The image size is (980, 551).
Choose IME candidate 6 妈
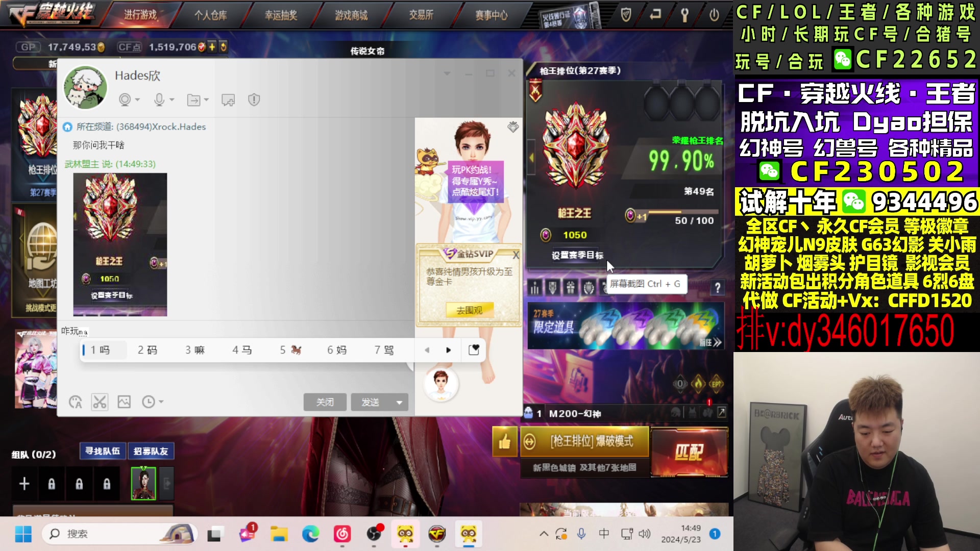coord(337,350)
